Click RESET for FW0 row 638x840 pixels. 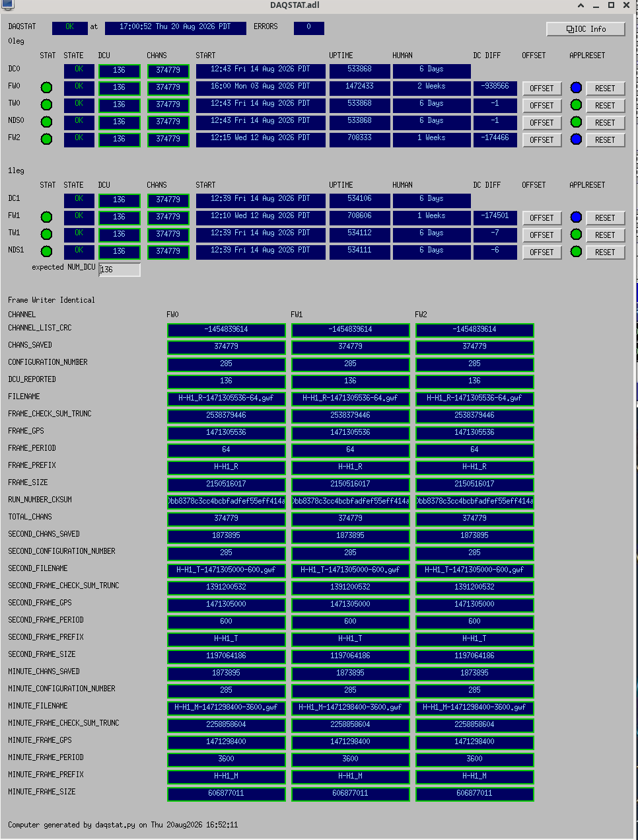point(605,89)
